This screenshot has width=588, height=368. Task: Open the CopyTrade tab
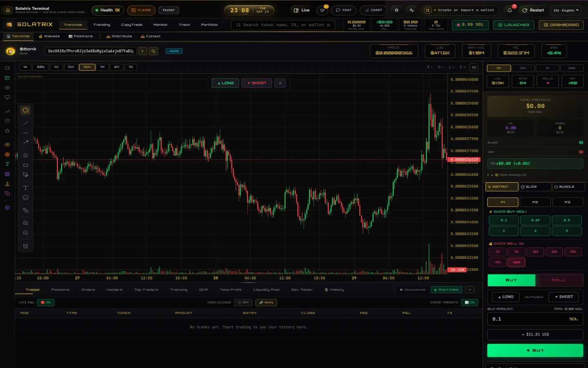pyautogui.click(x=131, y=25)
